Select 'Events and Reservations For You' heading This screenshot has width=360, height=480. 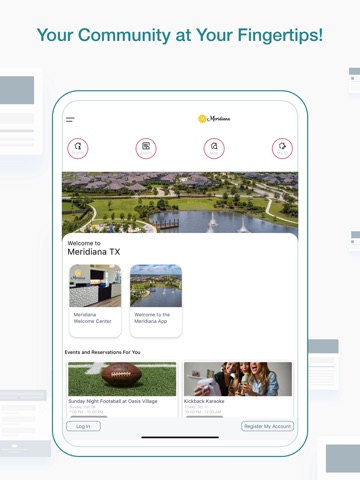click(x=103, y=352)
